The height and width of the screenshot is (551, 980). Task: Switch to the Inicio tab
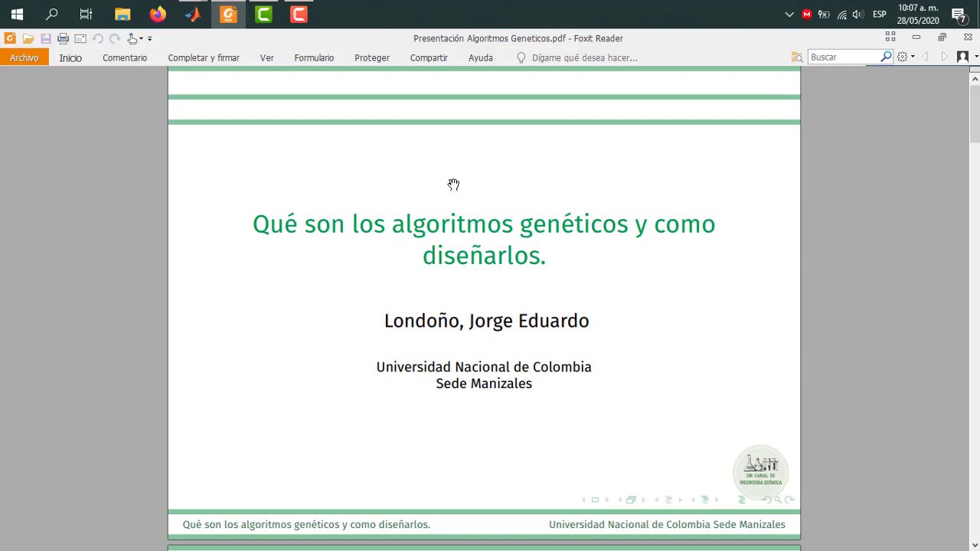tap(70, 57)
